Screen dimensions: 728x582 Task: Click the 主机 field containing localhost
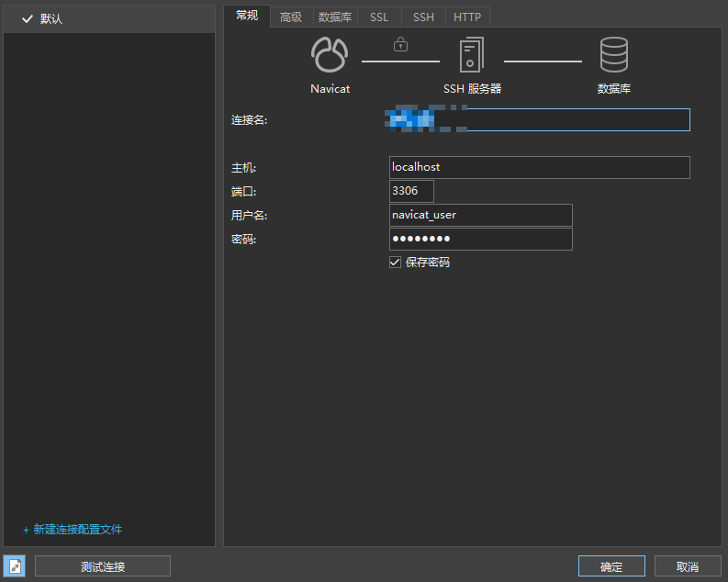pyautogui.click(x=540, y=167)
